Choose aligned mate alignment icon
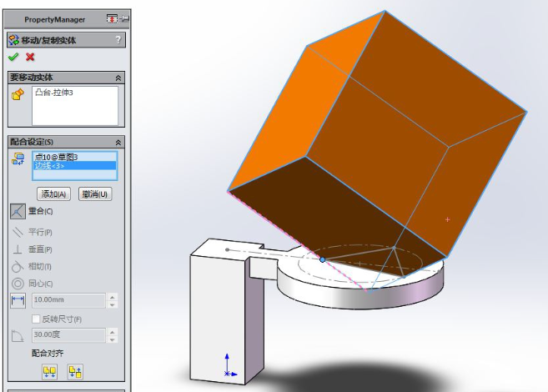Viewport: 548px width, 392px height. [x=49, y=372]
